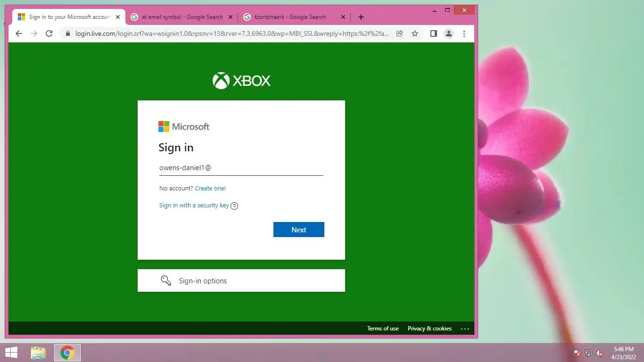Open Sign-in options

click(241, 280)
